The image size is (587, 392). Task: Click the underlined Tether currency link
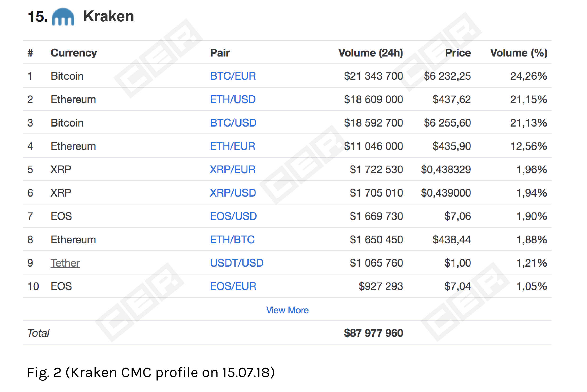tap(65, 263)
